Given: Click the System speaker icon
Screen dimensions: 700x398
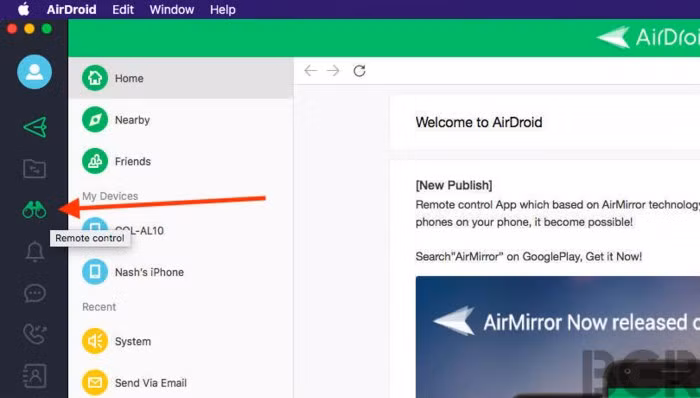Looking at the screenshot, I should tap(95, 341).
